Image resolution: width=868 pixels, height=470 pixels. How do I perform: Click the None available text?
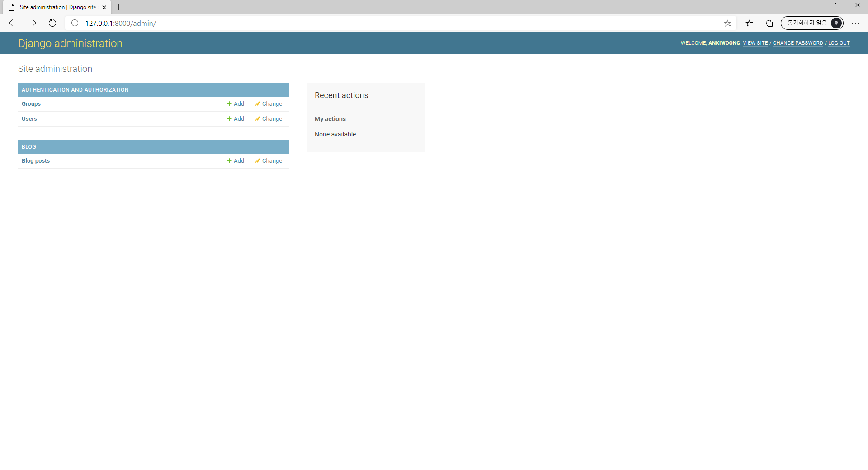pos(335,134)
